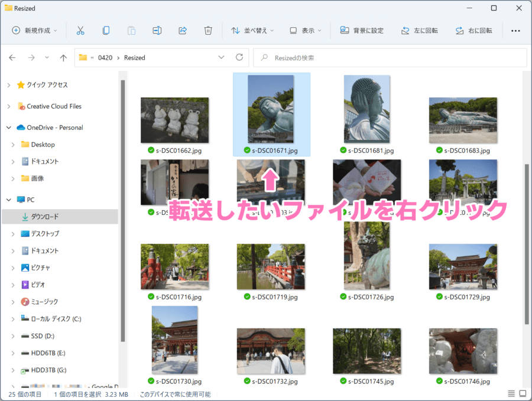Image resolution: width=532 pixels, height=401 pixels.
Task: Select the s-DSC01683.jpg thumbnail
Action: tap(463, 115)
